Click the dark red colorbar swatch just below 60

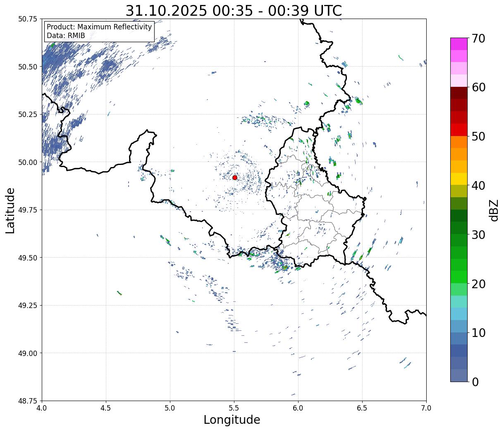459,93
